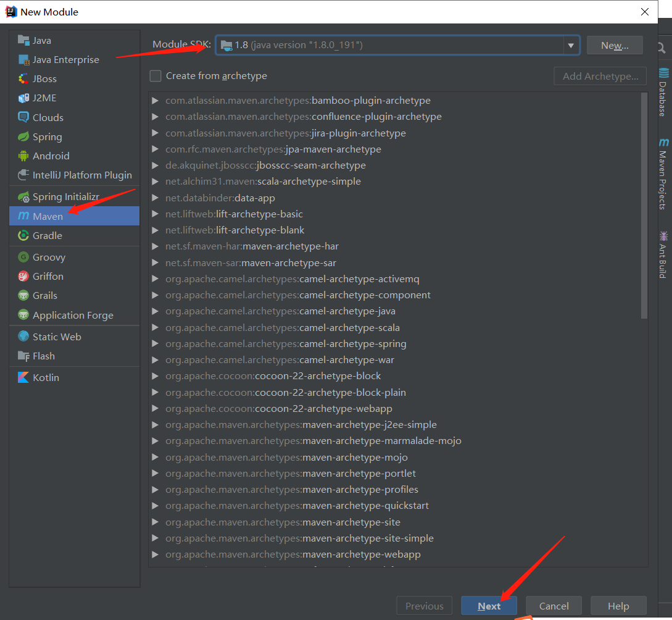The image size is (672, 620).
Task: Select camel-archetype-java row text
Action: [x=280, y=311]
